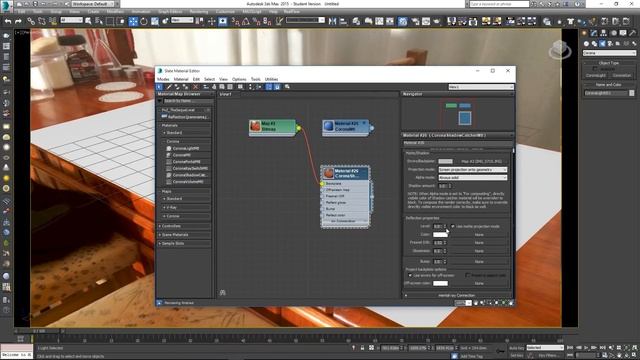640x360 pixels.
Task: Click the CoronaLight object type button
Action: point(596,76)
